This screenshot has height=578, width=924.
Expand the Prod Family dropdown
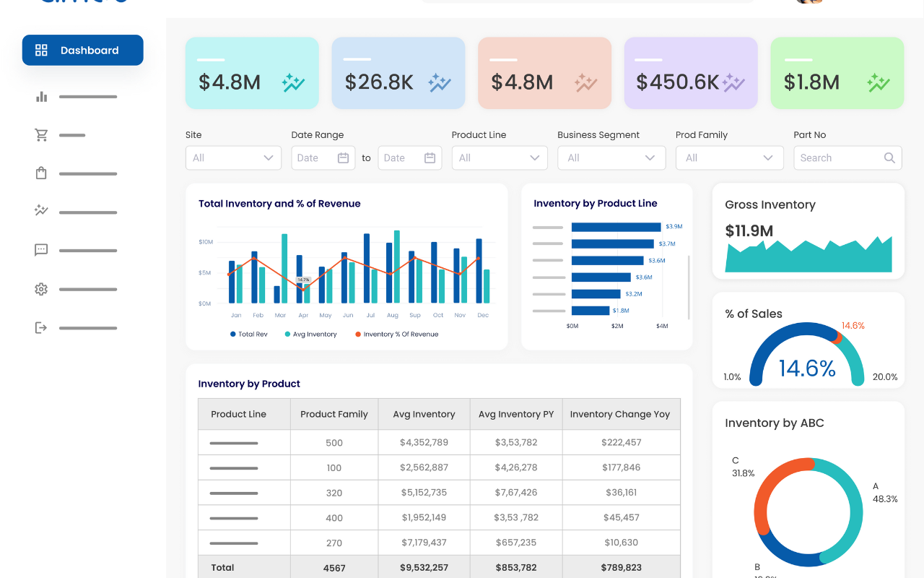(729, 158)
